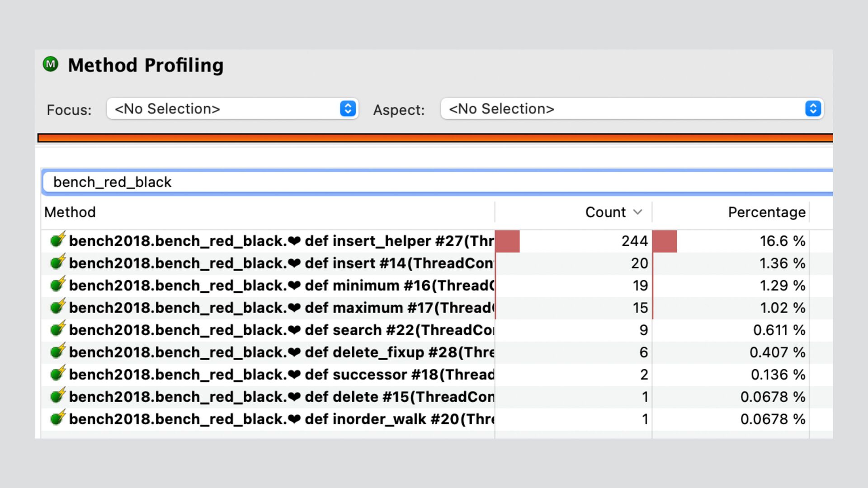Click the bench_red_black filter text field
Image resolution: width=868 pixels, height=488 pixels.
(434, 182)
